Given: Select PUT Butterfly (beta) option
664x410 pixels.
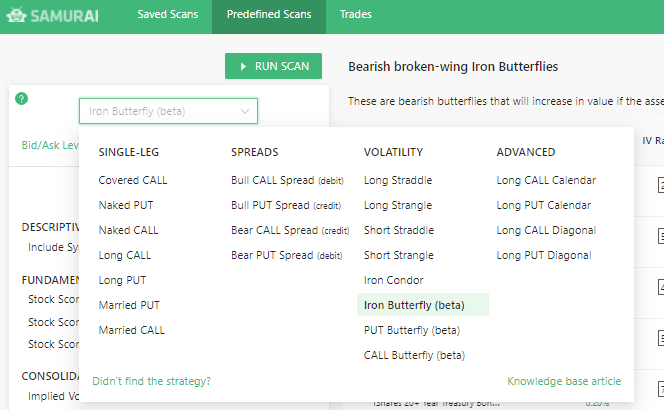Looking at the screenshot, I should pyautogui.click(x=412, y=330).
